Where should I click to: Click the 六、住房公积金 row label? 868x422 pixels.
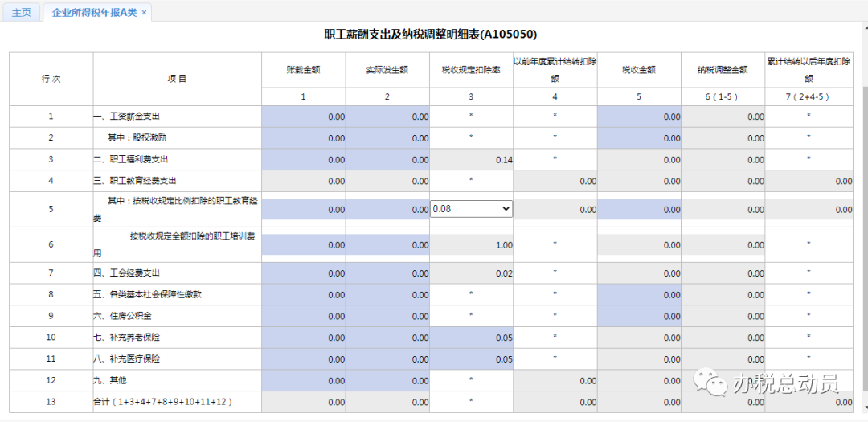click(122, 316)
